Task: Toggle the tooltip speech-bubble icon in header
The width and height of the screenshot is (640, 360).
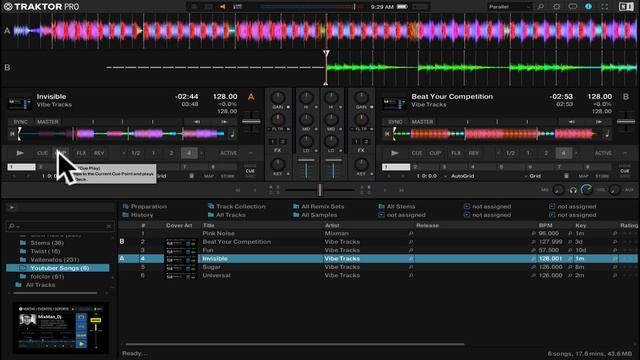Action: [573, 7]
